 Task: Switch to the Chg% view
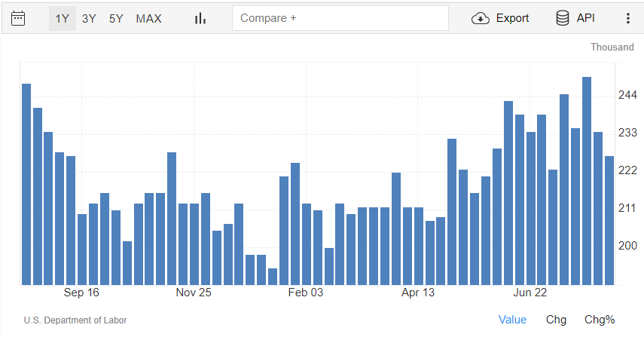click(600, 320)
